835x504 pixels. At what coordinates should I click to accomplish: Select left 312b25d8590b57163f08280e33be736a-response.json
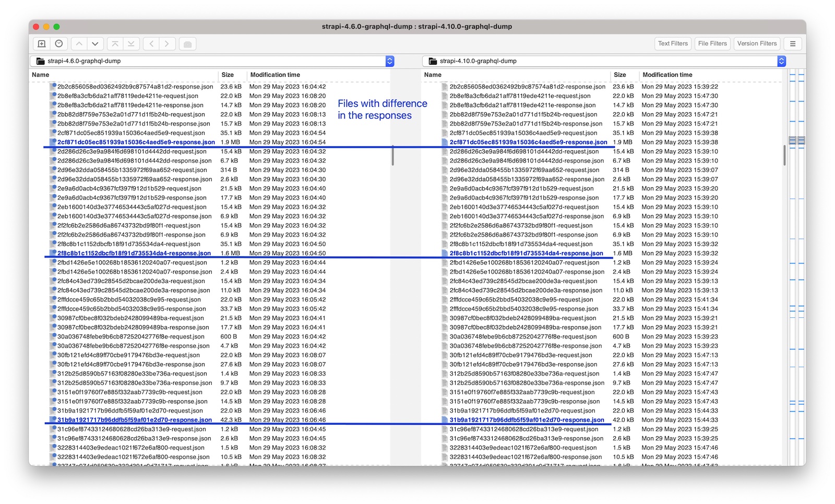[135, 382]
